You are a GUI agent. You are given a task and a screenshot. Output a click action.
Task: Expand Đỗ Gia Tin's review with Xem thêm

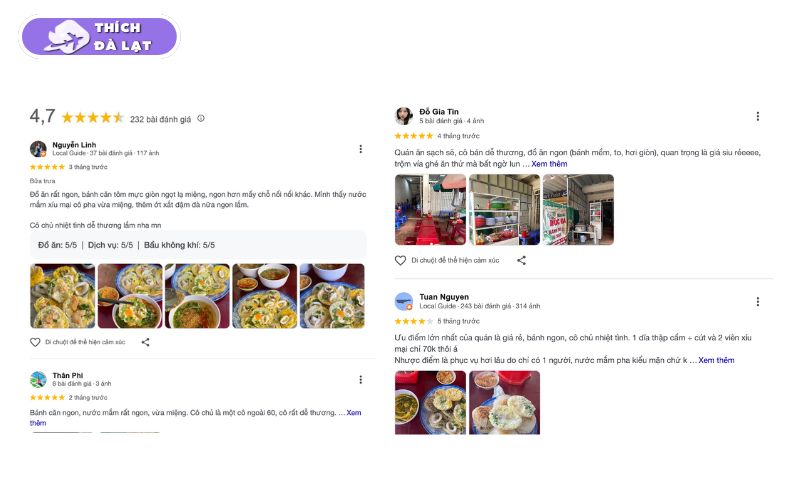tap(549, 164)
